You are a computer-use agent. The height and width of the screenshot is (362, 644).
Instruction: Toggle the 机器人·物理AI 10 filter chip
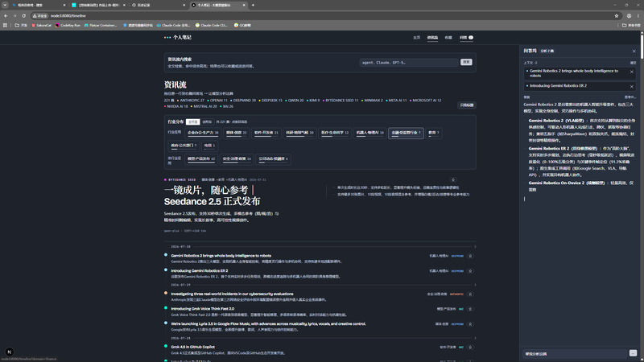[x=370, y=133]
